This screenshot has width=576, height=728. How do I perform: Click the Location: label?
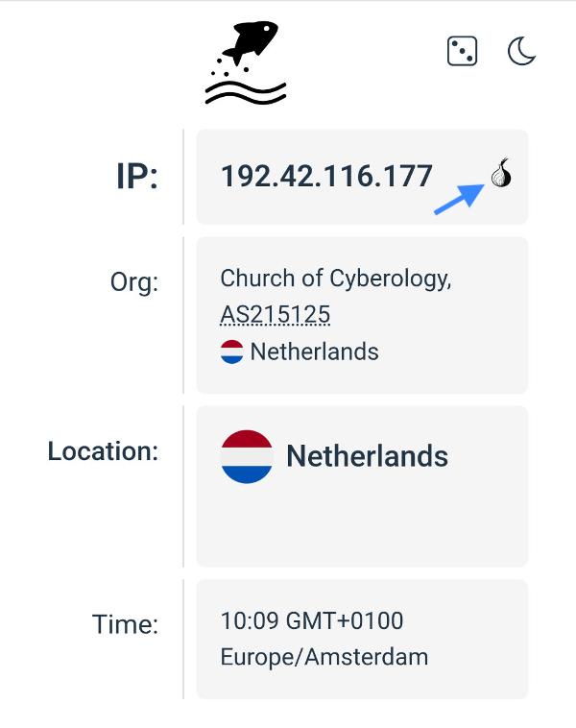pyautogui.click(x=103, y=450)
